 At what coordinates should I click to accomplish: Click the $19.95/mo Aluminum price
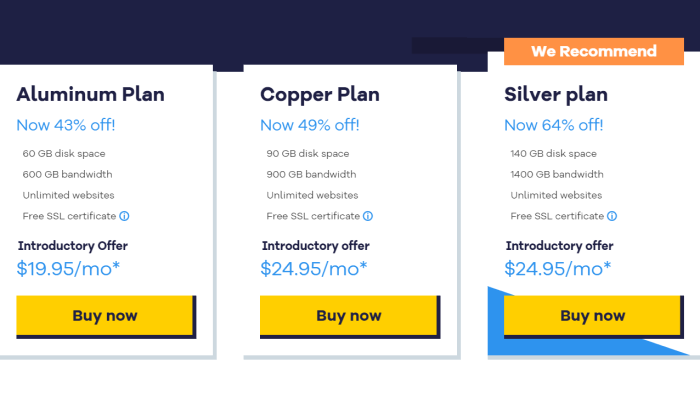tap(68, 269)
